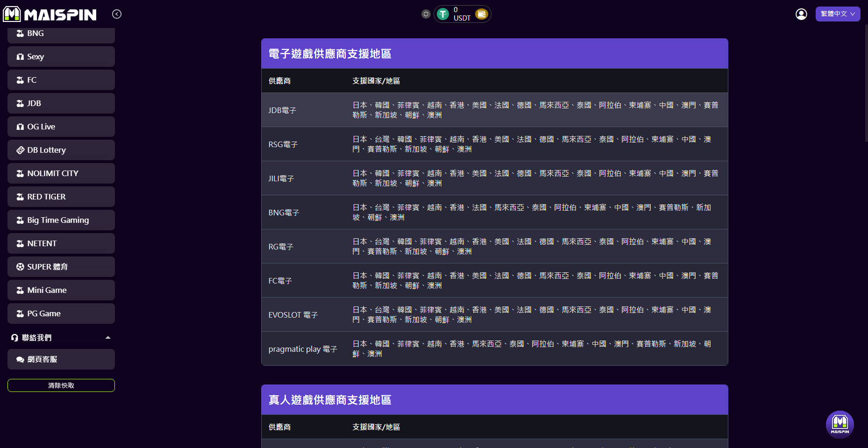Screen dimensions: 868x448
Task: Open the OG Live sidebar item
Action: [61, 127]
